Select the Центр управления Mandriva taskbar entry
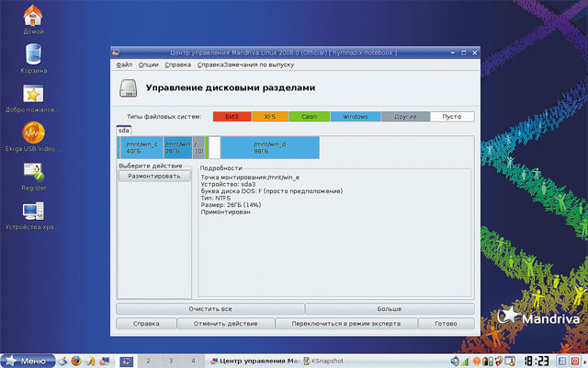The height and width of the screenshot is (368, 588). click(254, 362)
